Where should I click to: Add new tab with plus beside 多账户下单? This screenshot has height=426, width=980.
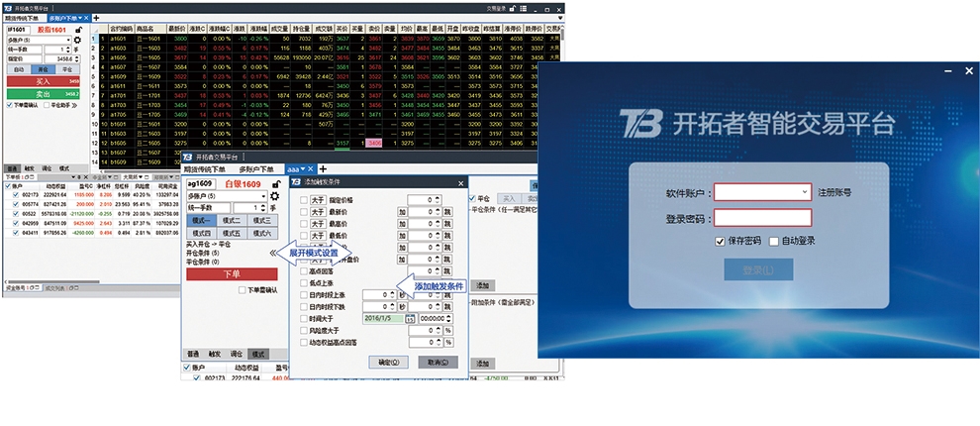96,18
